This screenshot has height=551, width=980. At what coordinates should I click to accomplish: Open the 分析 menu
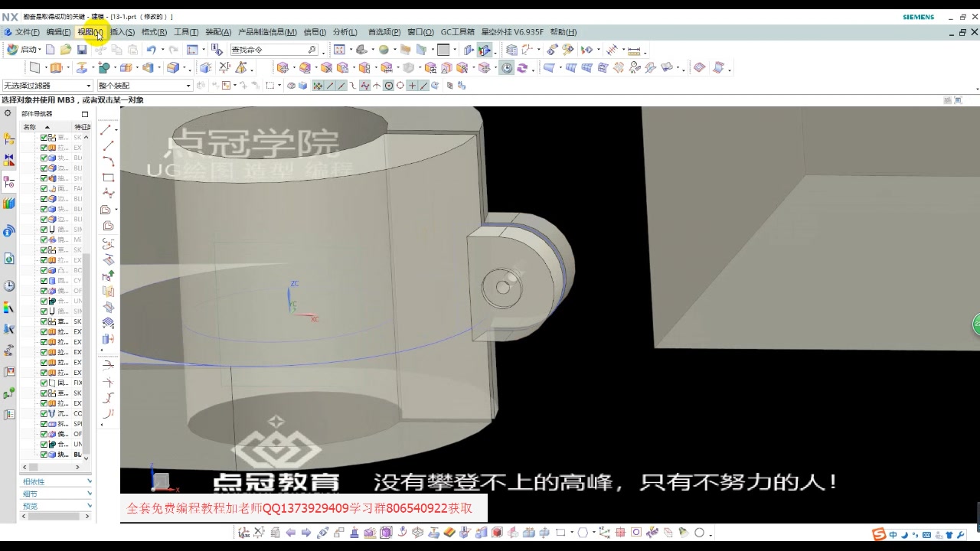click(345, 31)
